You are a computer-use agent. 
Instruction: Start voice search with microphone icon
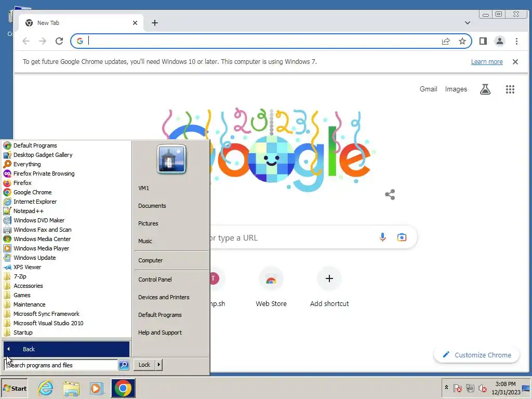pyautogui.click(x=382, y=237)
